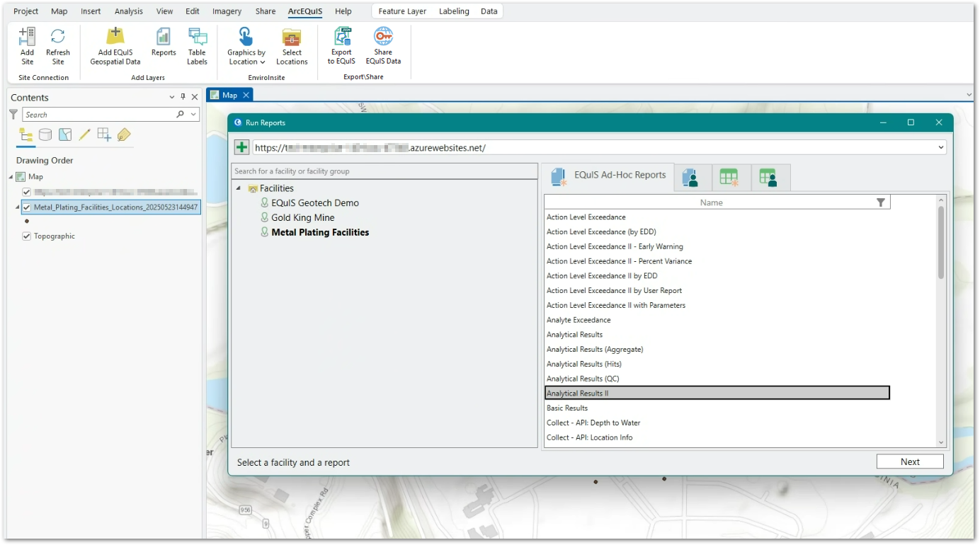Select the Analytical Results (Hits) report
980x545 pixels.
click(x=717, y=364)
